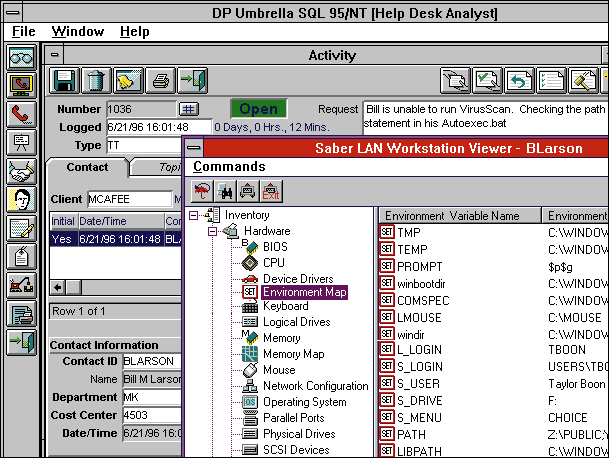
Task: Click the tagged clipboard sidebar icon
Action: pos(22,257)
